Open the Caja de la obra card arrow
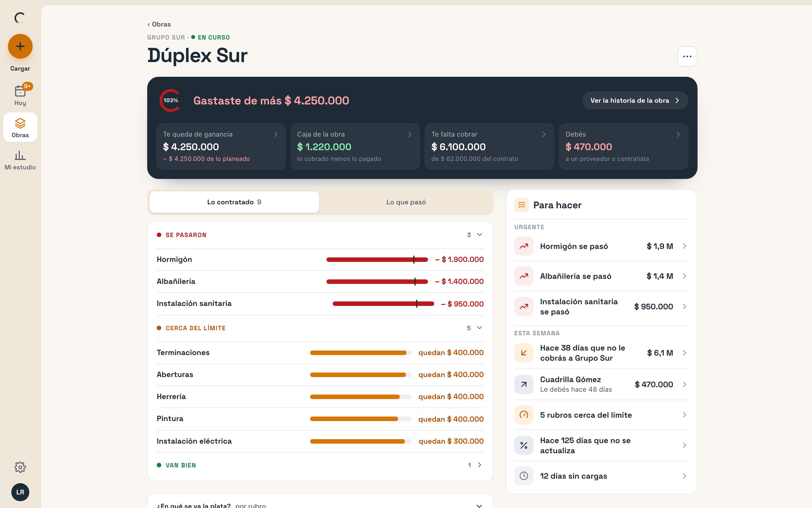Image resolution: width=812 pixels, height=508 pixels. pyautogui.click(x=410, y=134)
